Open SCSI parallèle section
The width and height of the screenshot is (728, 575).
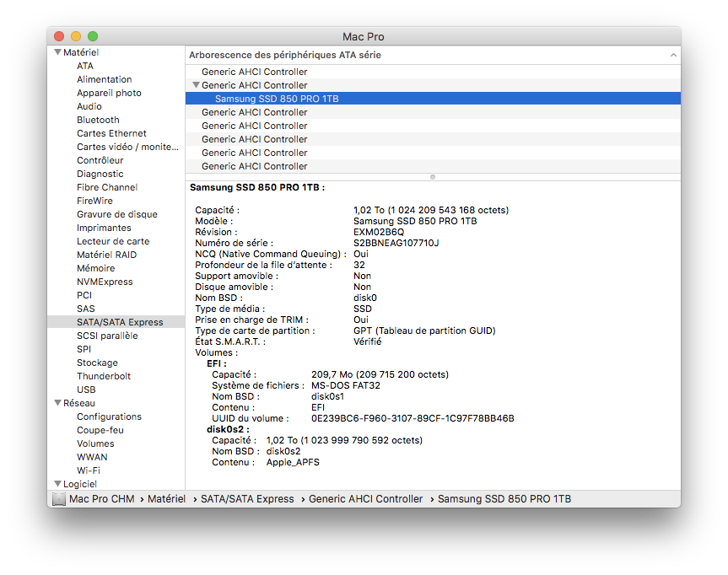point(107,335)
